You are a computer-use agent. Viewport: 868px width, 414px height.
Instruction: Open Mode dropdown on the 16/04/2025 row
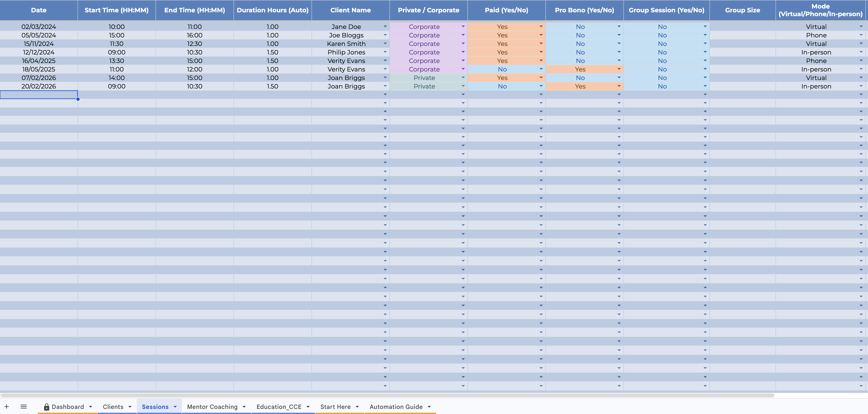point(861,61)
